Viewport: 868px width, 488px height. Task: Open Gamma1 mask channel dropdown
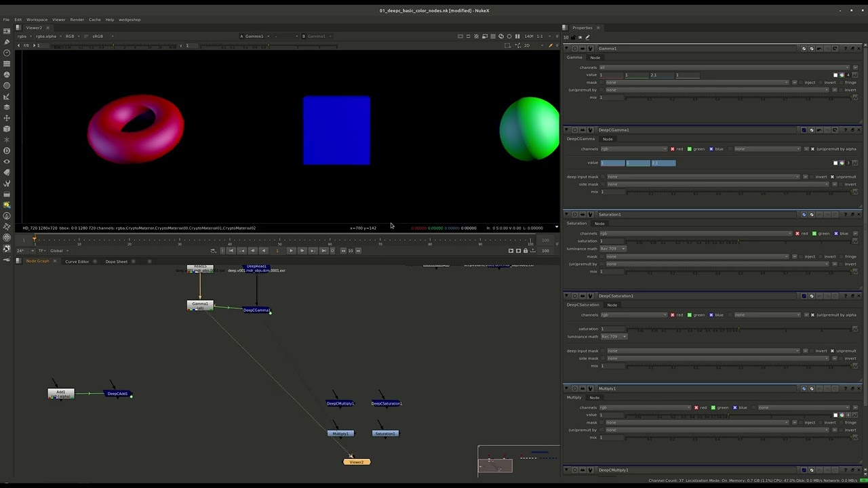point(698,83)
